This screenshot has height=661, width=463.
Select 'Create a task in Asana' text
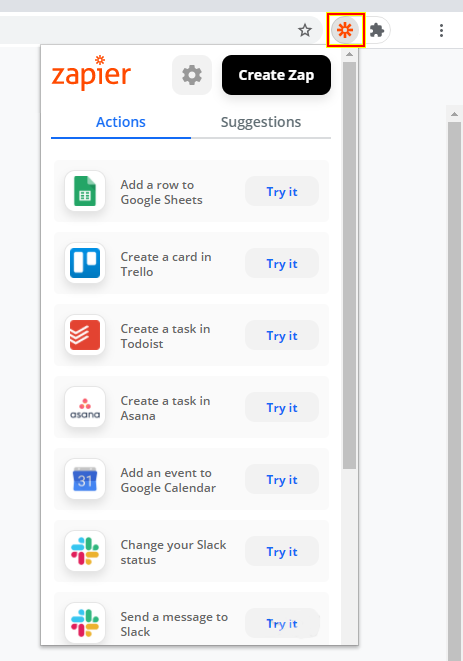click(165, 408)
